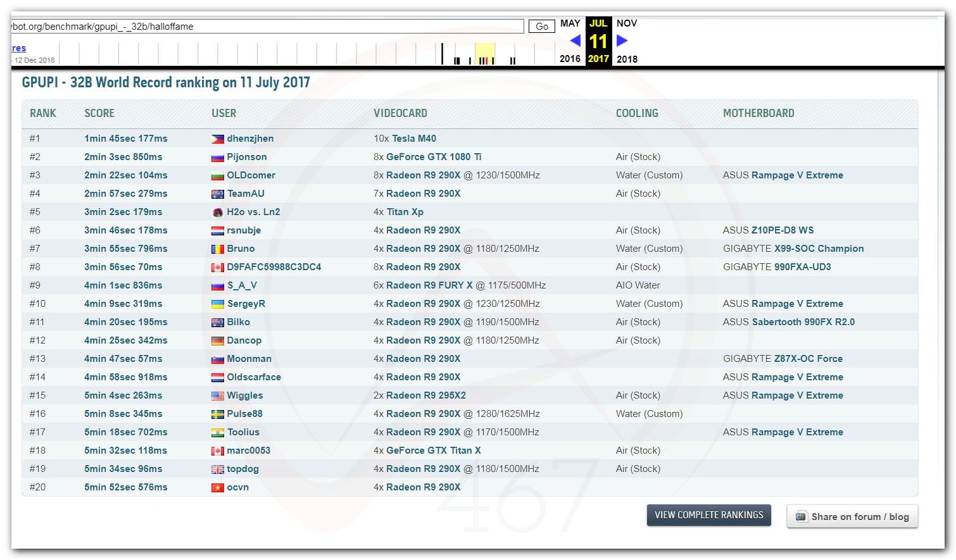
Task: Open the Radeon R9 295X2 link
Action: point(426,395)
